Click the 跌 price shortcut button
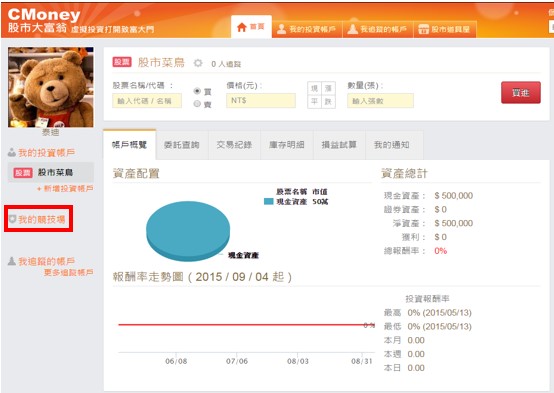Image resolution: width=554 pixels, height=393 pixels. coord(328,102)
